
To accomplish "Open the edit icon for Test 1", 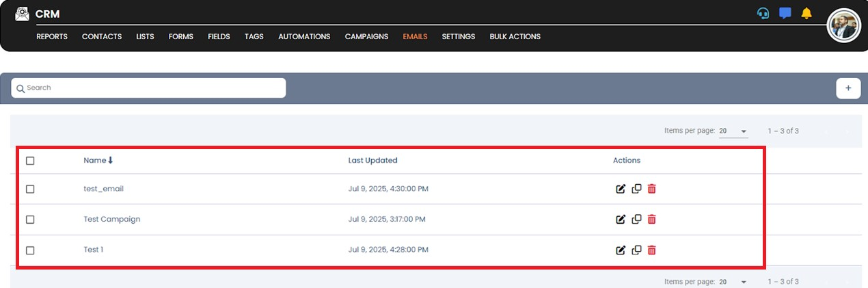I will [x=621, y=250].
